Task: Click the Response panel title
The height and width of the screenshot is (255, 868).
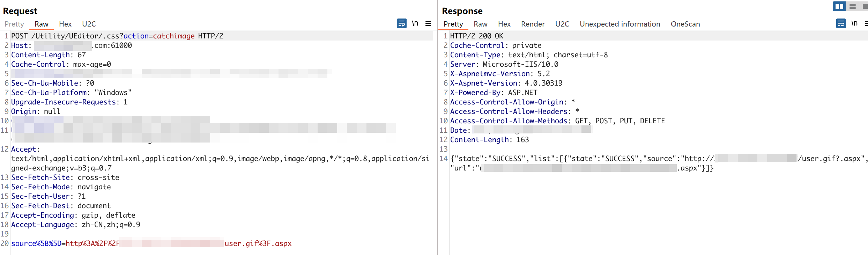Action: coord(462,11)
